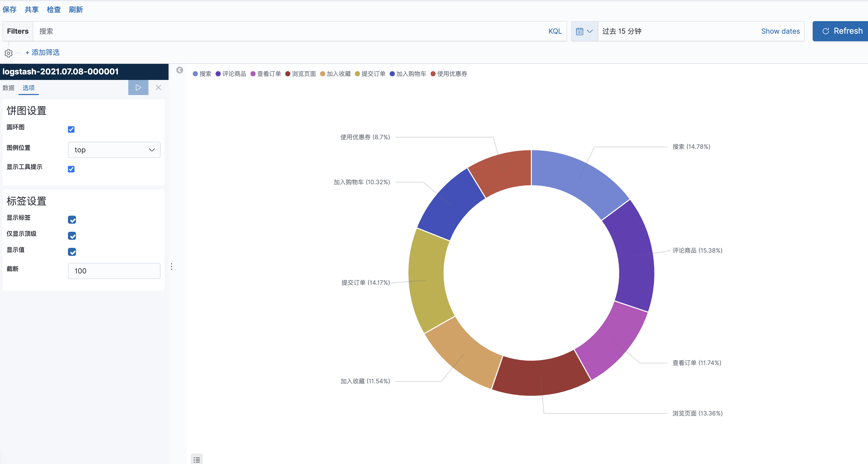Click the vertical dots resize handle
This screenshot has width=868, height=464.
click(x=172, y=267)
